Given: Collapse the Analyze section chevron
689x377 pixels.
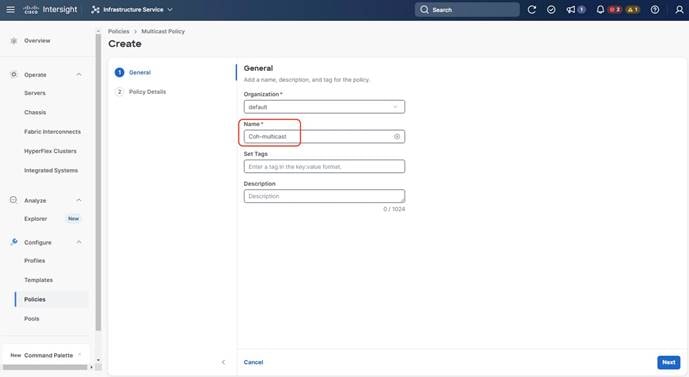Looking at the screenshot, I should point(79,200).
